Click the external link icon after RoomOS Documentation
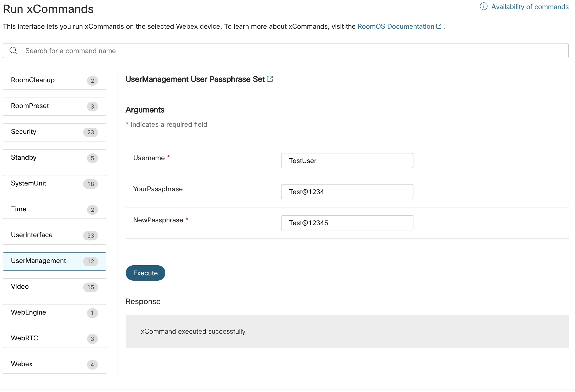The height and width of the screenshot is (392, 575). [439, 27]
